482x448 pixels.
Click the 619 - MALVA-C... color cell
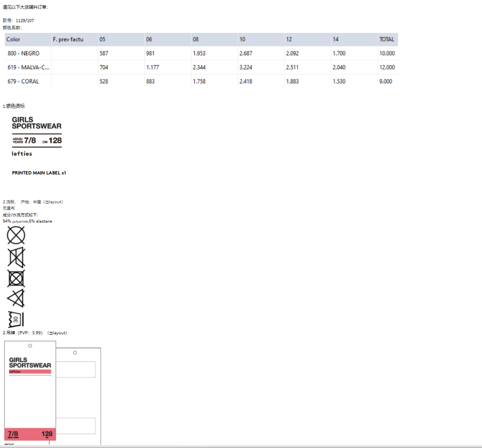[x=28, y=67]
